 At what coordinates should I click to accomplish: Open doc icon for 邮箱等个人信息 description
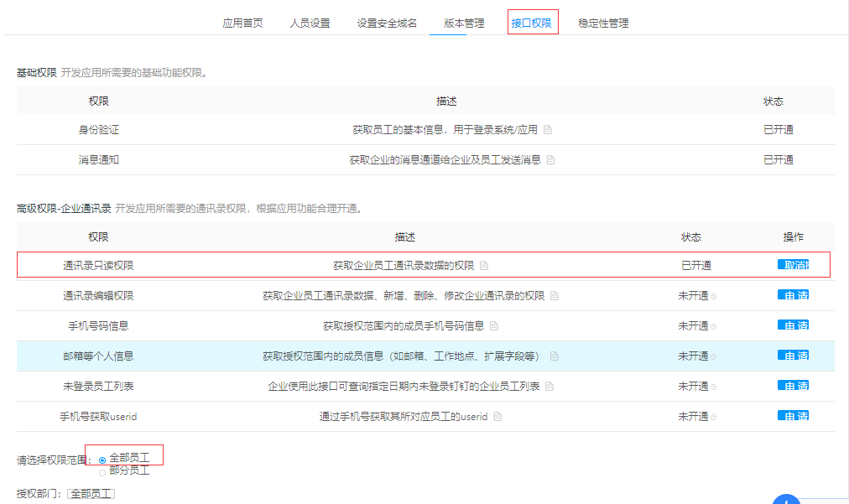(554, 356)
